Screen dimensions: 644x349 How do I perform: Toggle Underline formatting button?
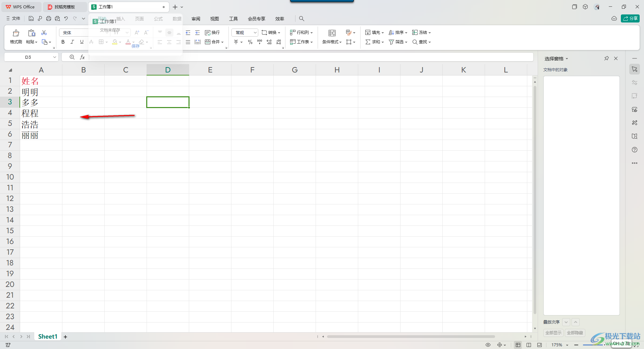82,42
